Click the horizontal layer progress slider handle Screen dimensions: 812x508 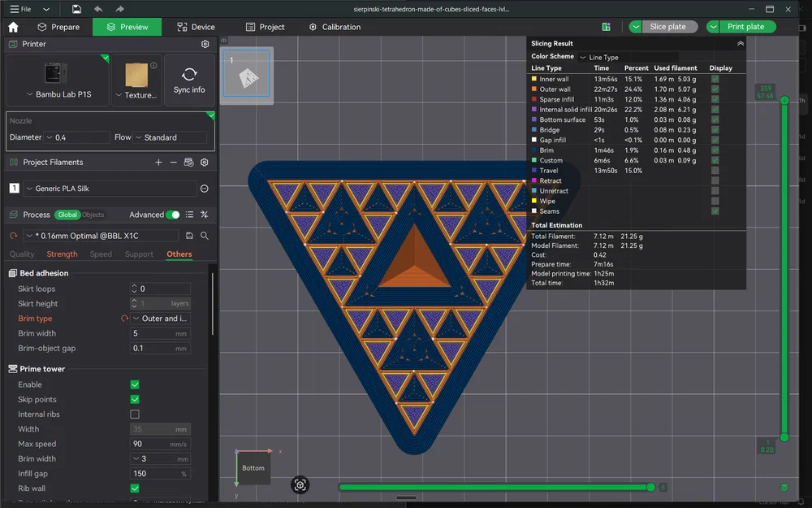(650, 487)
